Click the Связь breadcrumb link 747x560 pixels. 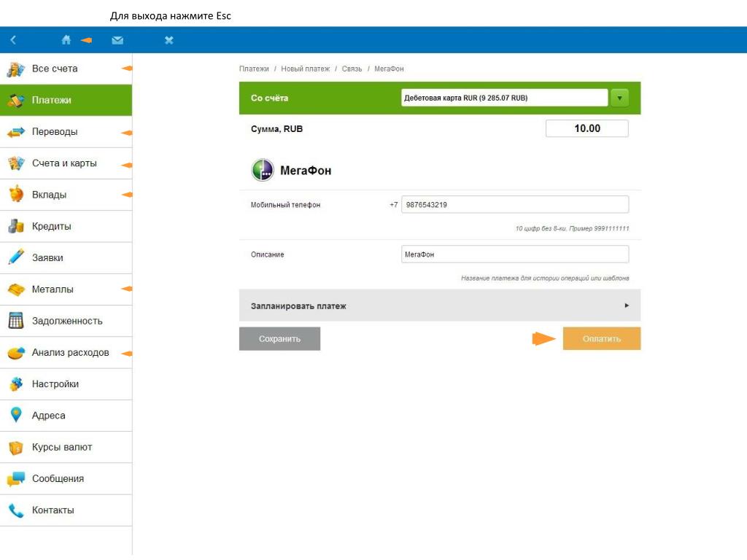coord(352,69)
